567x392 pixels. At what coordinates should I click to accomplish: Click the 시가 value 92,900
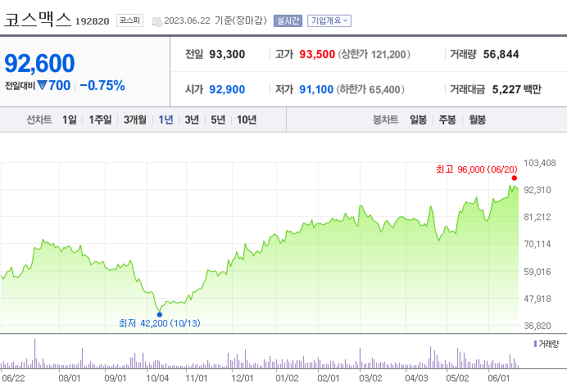[x=227, y=89]
